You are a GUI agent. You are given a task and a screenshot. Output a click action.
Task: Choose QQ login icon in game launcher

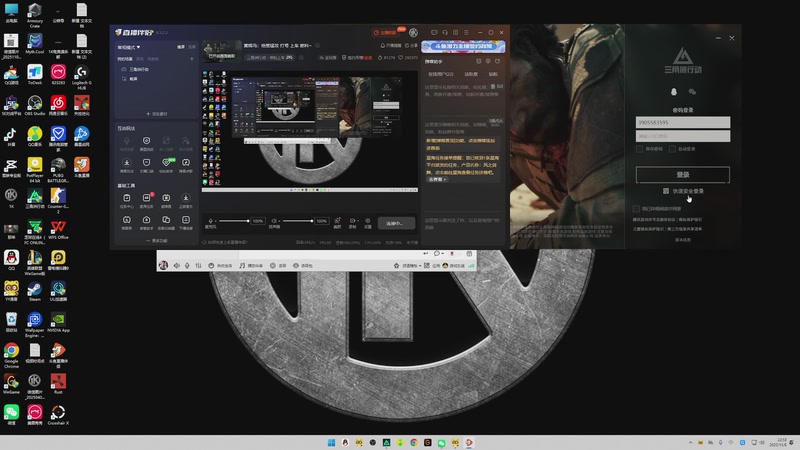point(673,92)
